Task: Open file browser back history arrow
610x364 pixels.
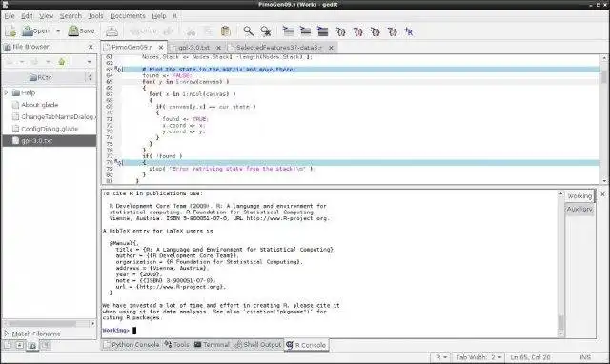Action: tap(22, 61)
